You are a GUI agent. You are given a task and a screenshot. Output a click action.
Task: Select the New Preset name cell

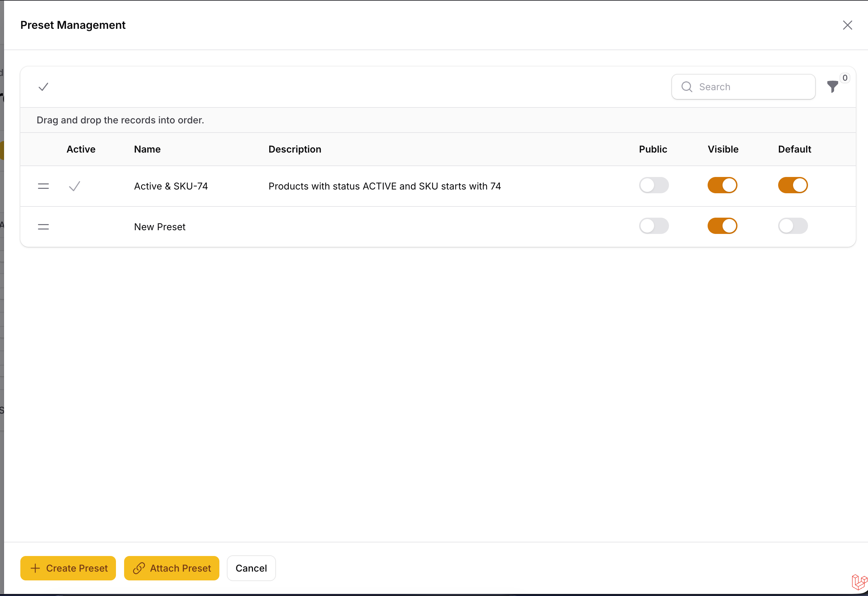(159, 227)
